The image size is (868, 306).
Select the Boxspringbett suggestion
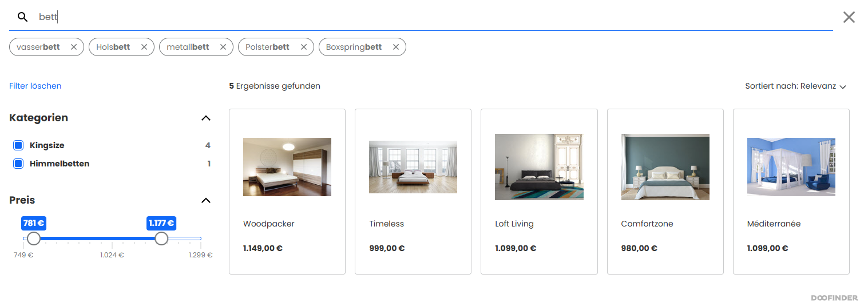354,47
